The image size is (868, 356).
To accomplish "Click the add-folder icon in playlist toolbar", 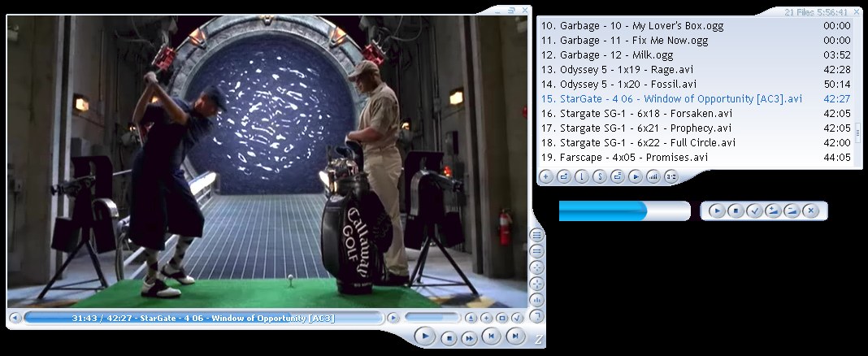I will click(x=564, y=176).
